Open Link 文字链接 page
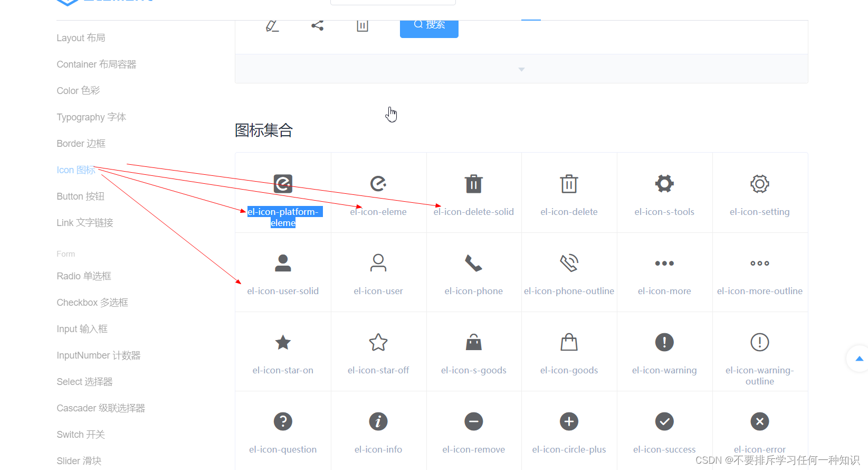The width and height of the screenshot is (868, 470). click(85, 223)
